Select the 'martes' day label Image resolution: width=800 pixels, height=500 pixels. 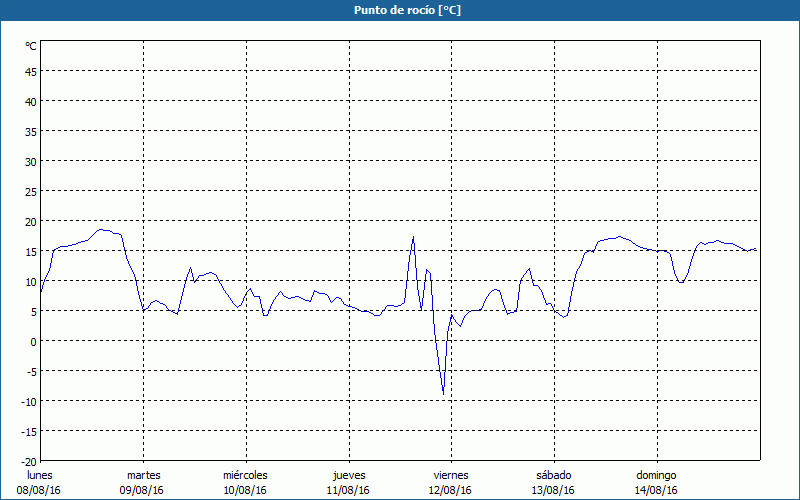[143, 475]
